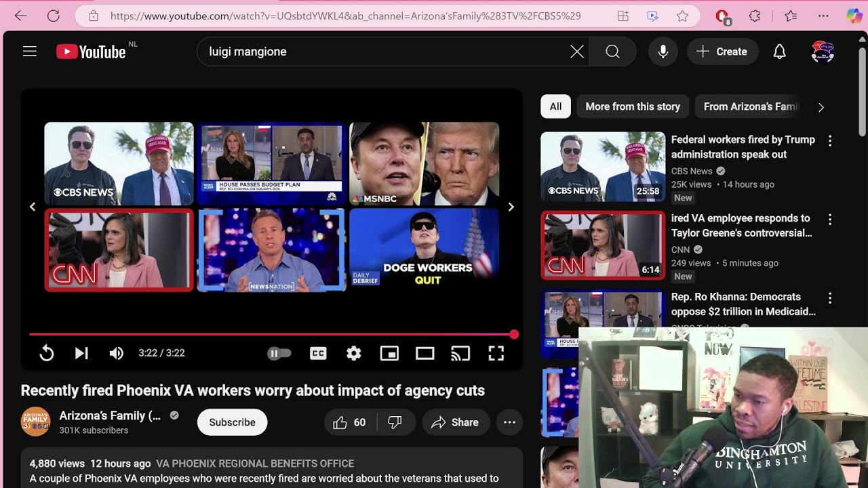
Task: Open the CBS News end-screen suggestion
Action: tap(119, 164)
